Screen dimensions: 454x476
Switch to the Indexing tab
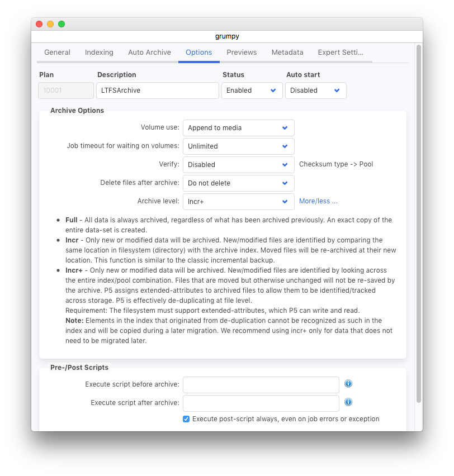pyautogui.click(x=99, y=53)
